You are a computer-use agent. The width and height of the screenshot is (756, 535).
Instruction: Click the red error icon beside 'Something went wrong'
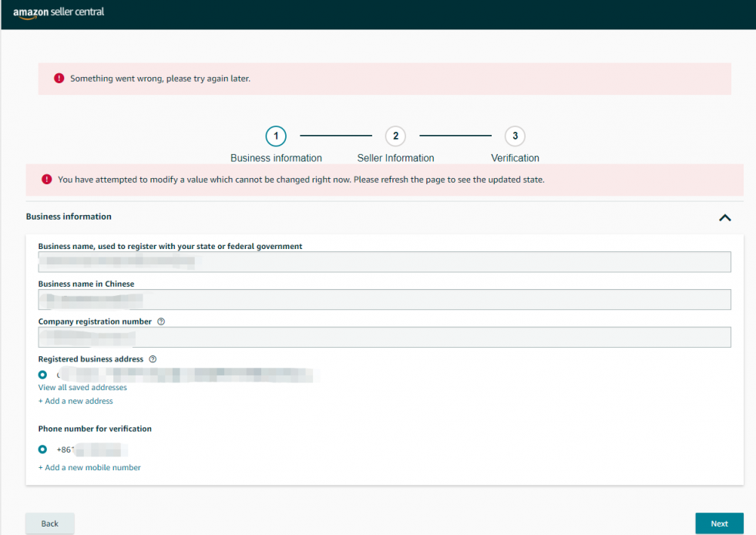pyautogui.click(x=59, y=78)
